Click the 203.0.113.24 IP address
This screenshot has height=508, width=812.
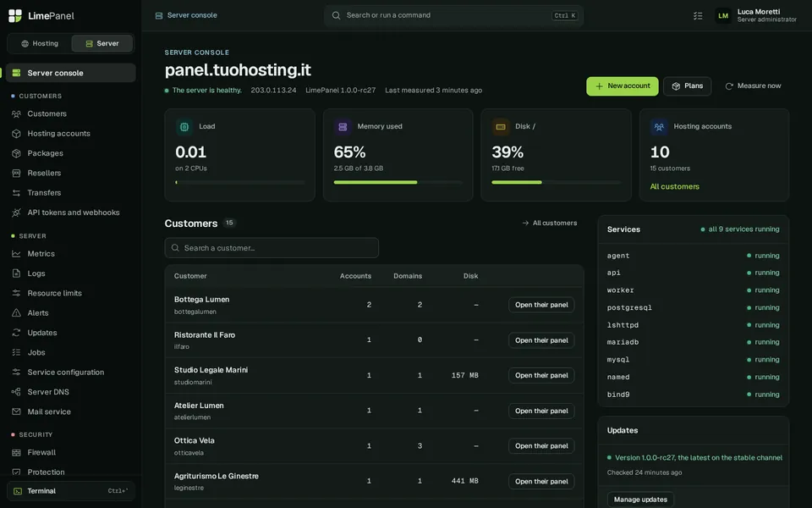click(273, 91)
